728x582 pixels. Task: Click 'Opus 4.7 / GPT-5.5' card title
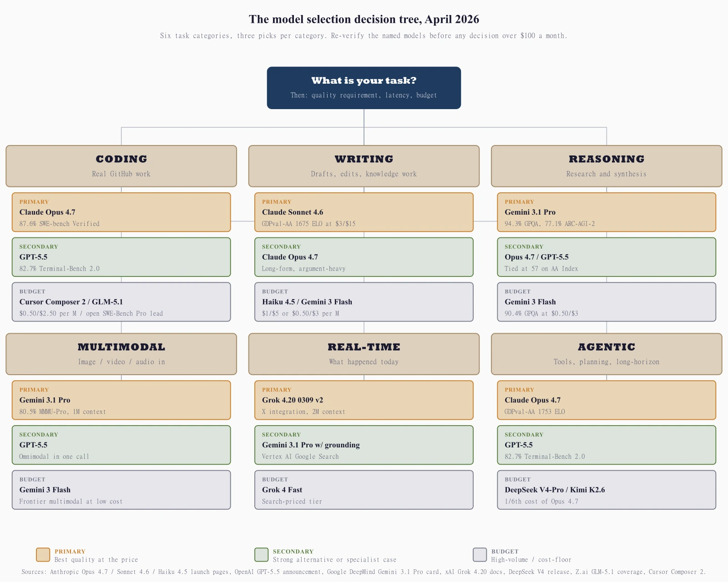point(536,257)
